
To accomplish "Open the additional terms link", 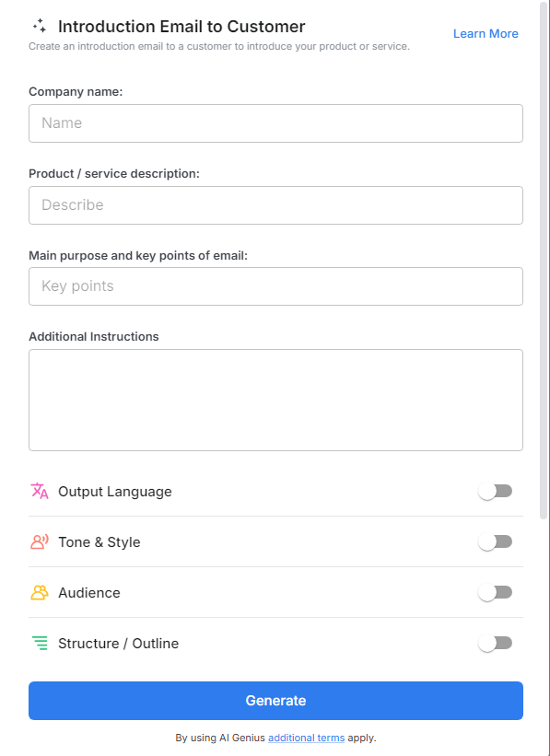I will point(306,738).
